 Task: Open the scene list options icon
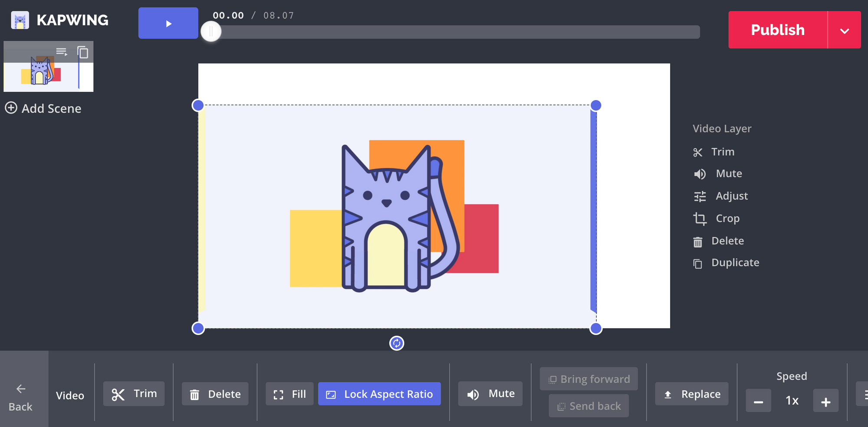[62, 52]
